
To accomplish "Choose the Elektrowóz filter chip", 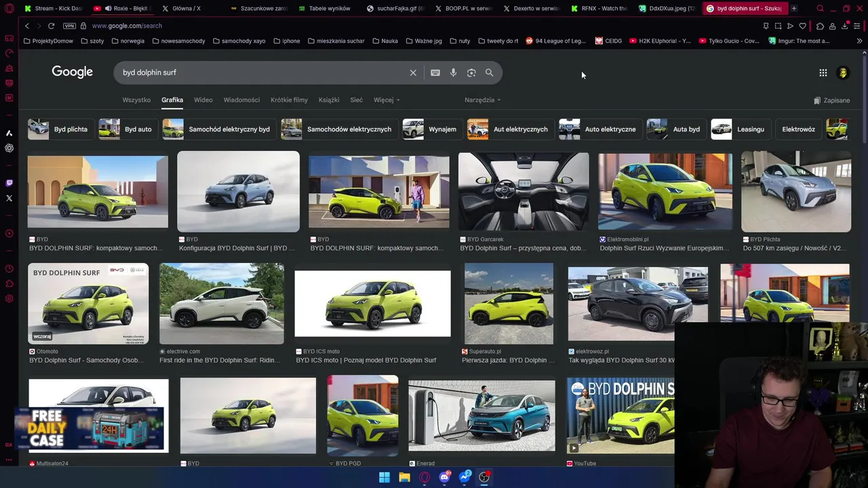I will coord(798,129).
